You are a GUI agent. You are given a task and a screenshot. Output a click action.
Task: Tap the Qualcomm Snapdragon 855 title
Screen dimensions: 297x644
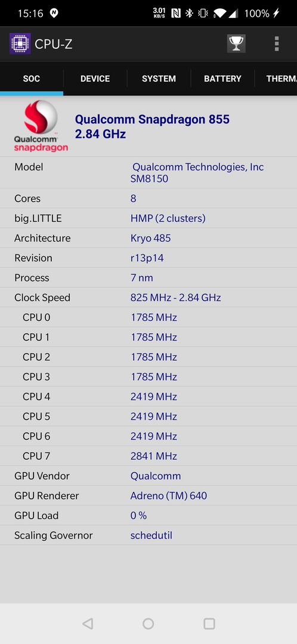point(152,119)
